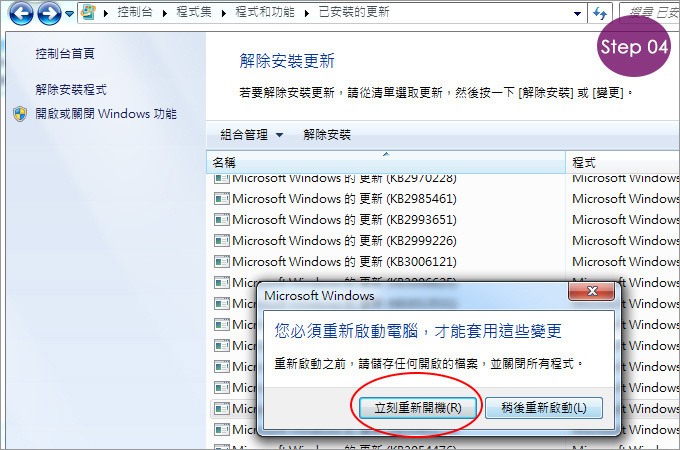Select 控制台 in the address breadcrumb
The image size is (680, 450).
click(135, 12)
